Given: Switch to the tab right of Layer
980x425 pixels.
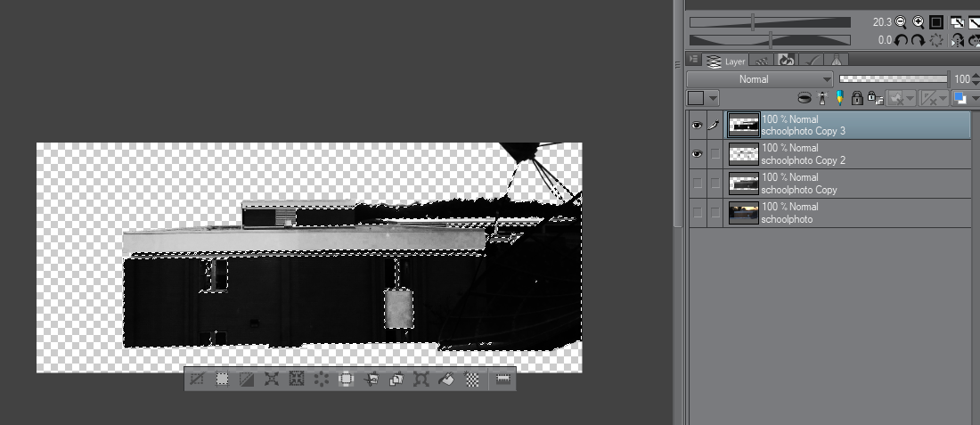Looking at the screenshot, I should pyautogui.click(x=761, y=61).
